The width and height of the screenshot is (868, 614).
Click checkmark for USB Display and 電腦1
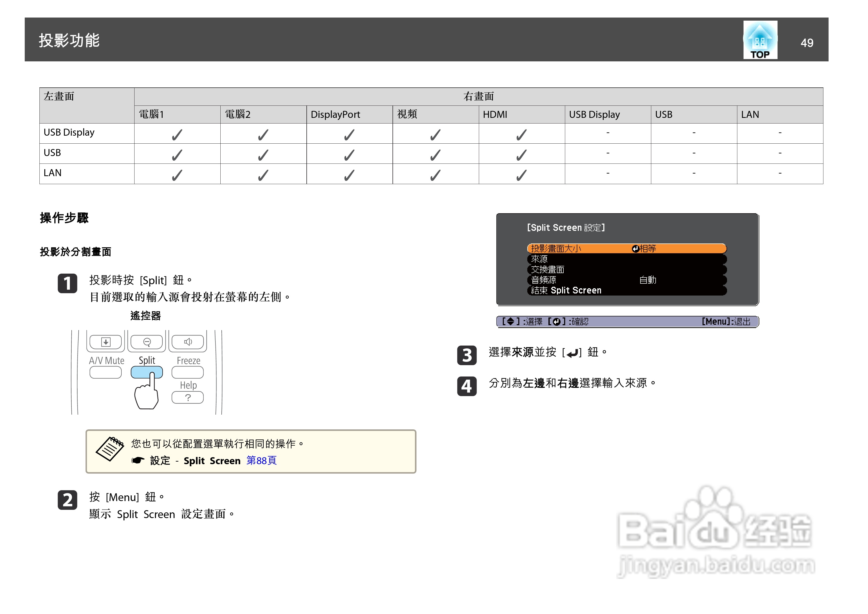pyautogui.click(x=177, y=134)
